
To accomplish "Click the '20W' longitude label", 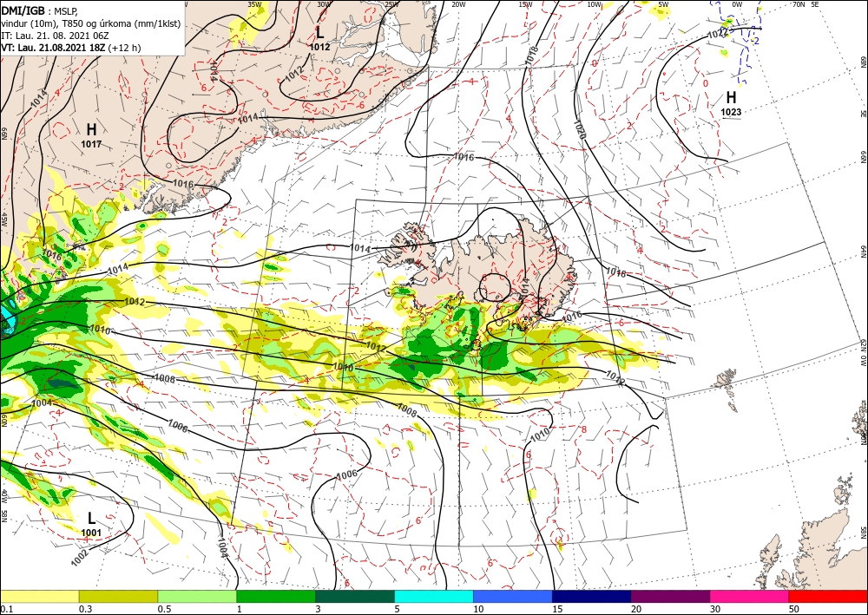I will 457,4.
